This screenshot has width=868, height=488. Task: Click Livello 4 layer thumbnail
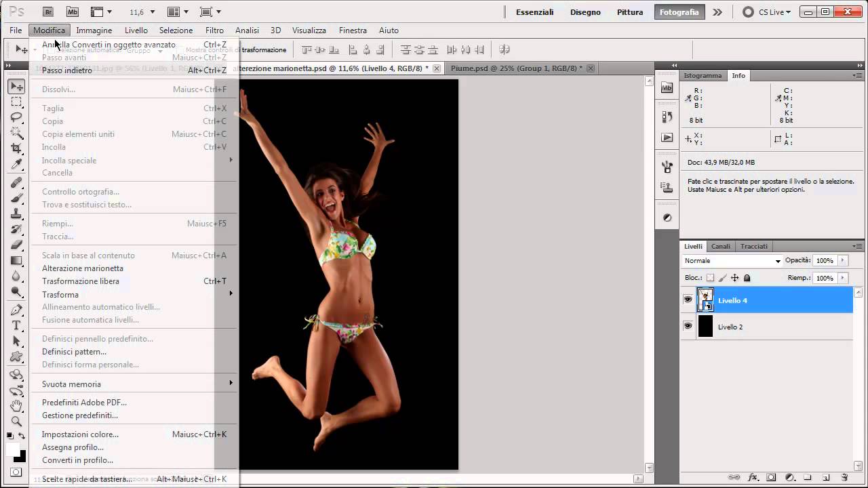(x=706, y=300)
